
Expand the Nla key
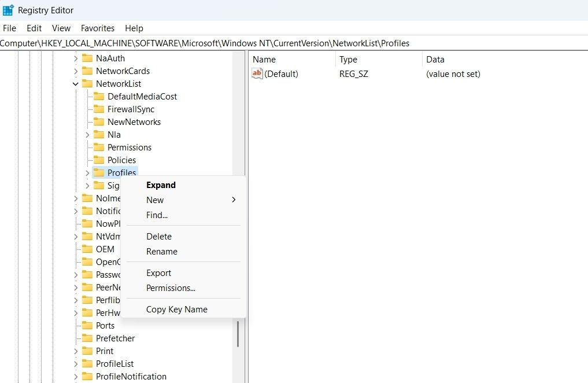[87, 135]
